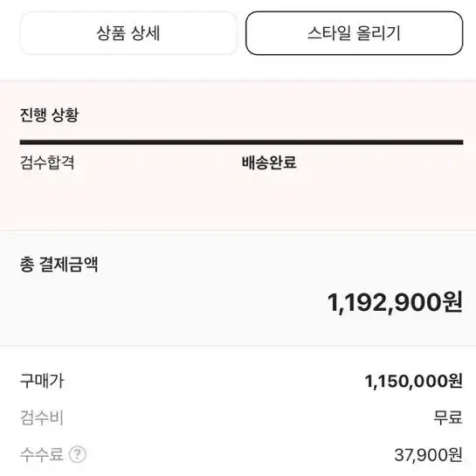Click the 진행 상황 heading
476x476 pixels.
(50, 115)
